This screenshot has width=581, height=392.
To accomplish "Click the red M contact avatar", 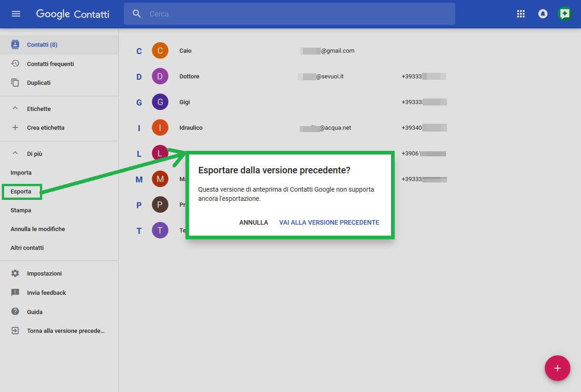I will pos(160,179).
